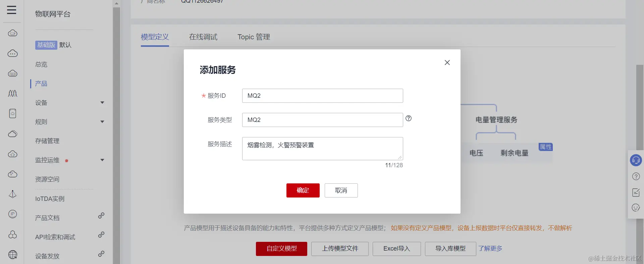Open 资源空间 in the side menu

pos(47,179)
